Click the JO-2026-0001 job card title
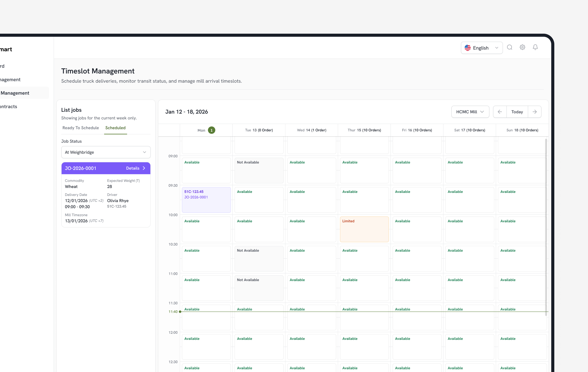The height and width of the screenshot is (372, 588). pyautogui.click(x=80, y=168)
